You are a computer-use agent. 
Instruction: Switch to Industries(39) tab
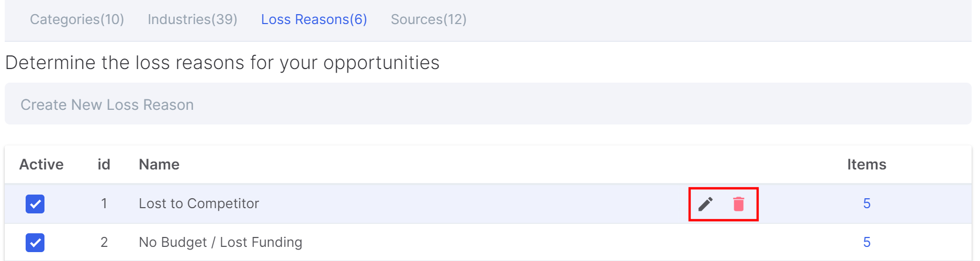193,19
